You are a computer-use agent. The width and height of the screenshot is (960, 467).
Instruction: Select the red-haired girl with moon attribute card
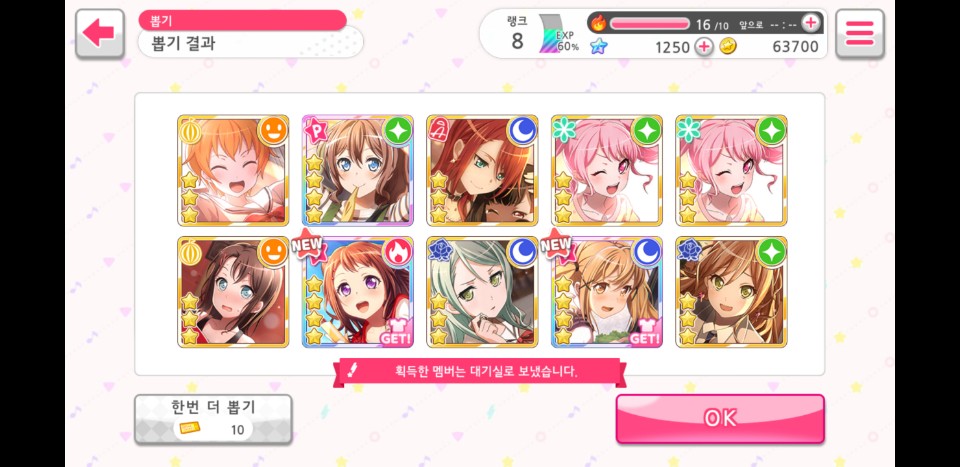tap(482, 171)
